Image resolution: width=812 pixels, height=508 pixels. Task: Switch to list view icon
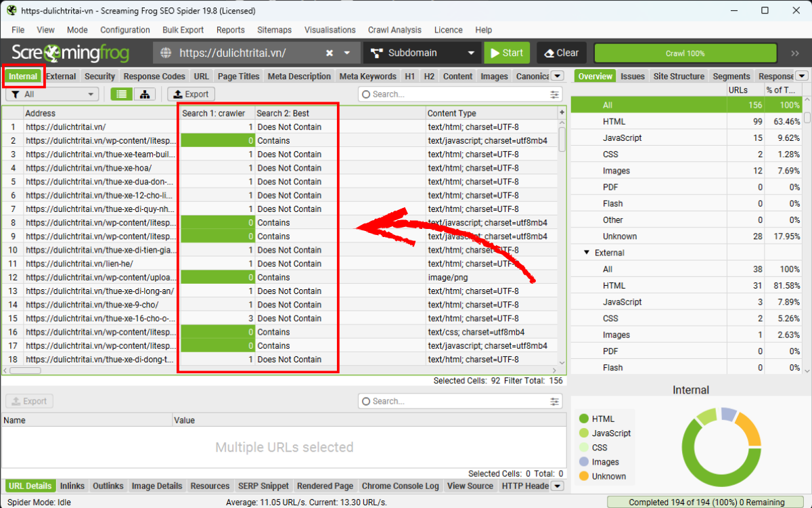(x=122, y=94)
